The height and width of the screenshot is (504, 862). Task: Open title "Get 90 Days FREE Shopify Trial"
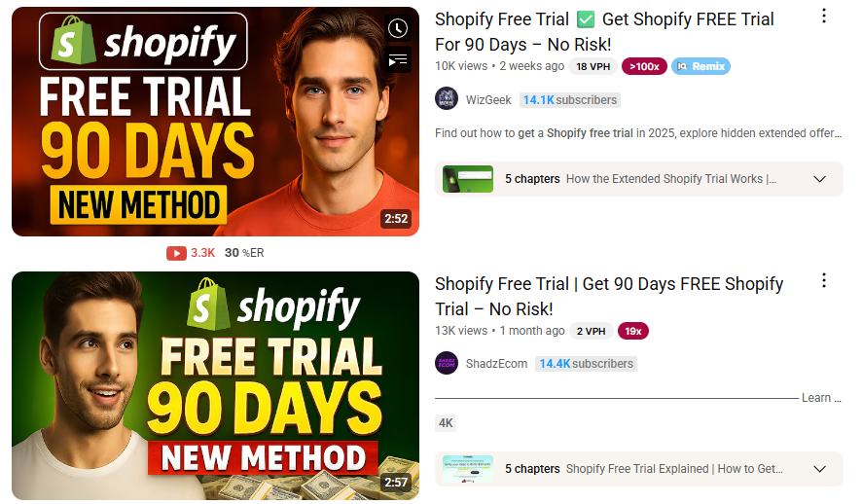(x=609, y=296)
